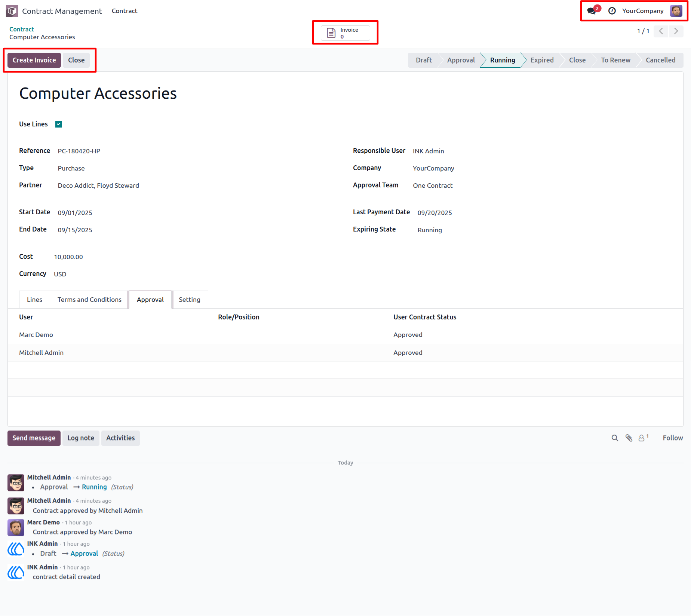
Task: Open attachments with the paperclip icon
Action: pyautogui.click(x=629, y=438)
